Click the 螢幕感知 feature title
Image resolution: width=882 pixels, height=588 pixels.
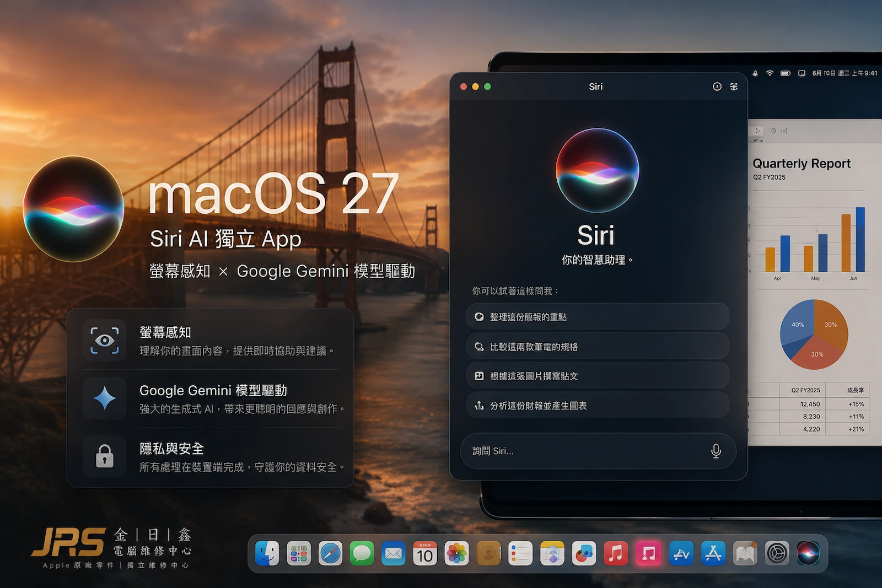(165, 332)
